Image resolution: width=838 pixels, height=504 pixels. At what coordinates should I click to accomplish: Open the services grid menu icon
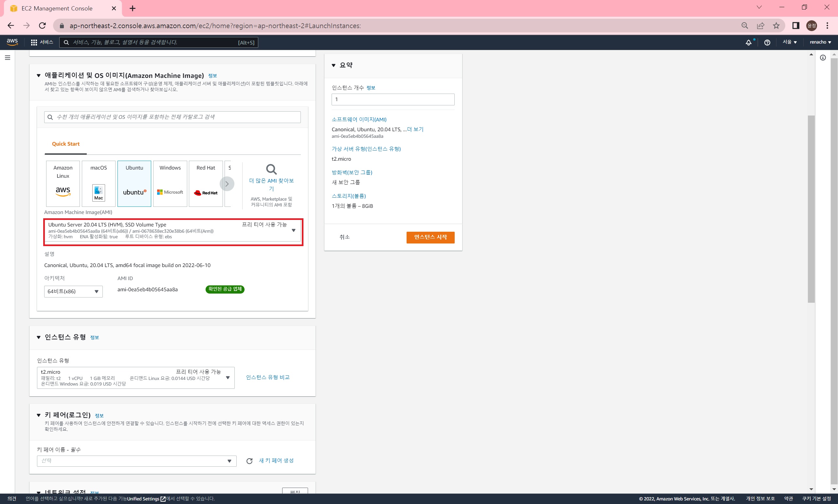[34, 43]
